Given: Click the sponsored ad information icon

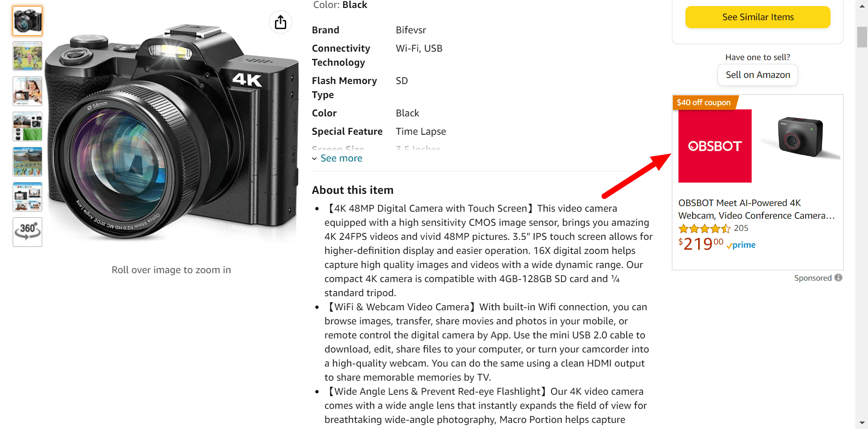Looking at the screenshot, I should [x=839, y=277].
